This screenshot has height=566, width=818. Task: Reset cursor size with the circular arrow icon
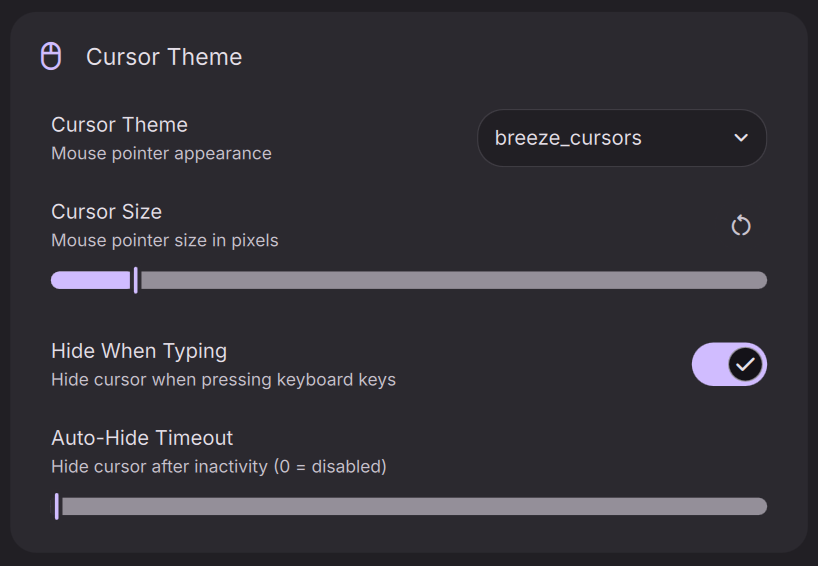pyautogui.click(x=741, y=226)
